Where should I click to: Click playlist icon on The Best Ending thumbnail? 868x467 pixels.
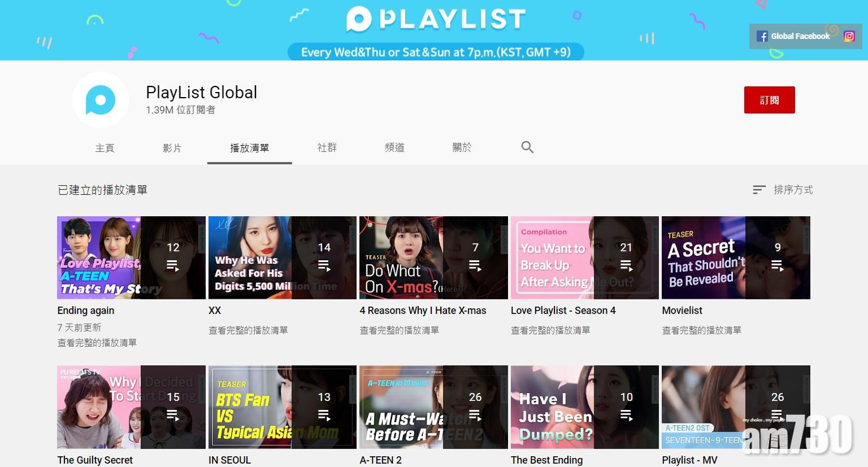click(x=626, y=415)
